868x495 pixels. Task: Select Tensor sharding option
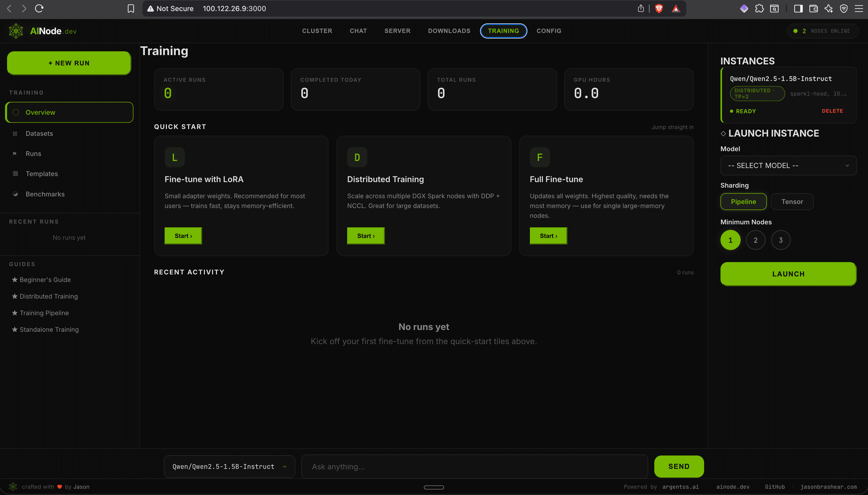[x=792, y=202]
